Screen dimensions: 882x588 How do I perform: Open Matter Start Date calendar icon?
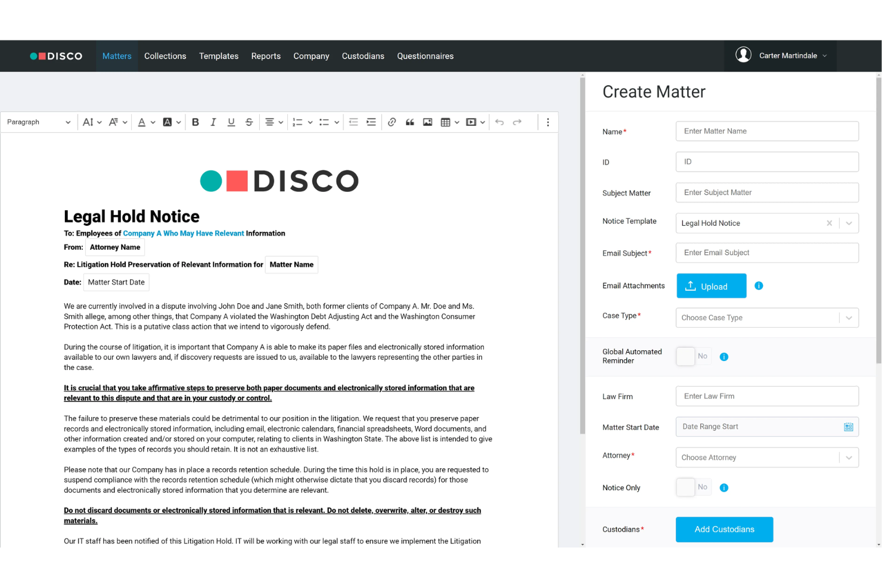pyautogui.click(x=849, y=427)
